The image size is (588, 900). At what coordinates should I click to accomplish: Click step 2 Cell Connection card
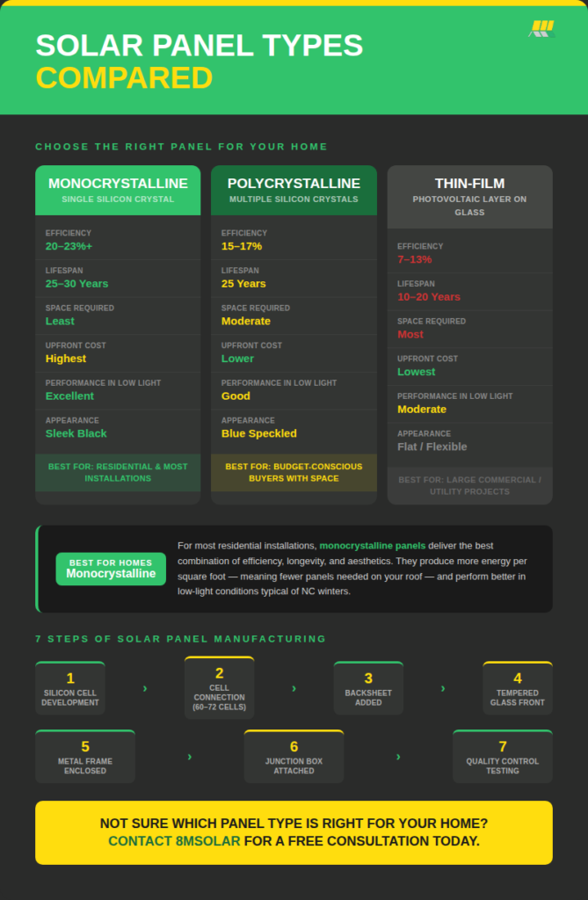click(x=219, y=687)
